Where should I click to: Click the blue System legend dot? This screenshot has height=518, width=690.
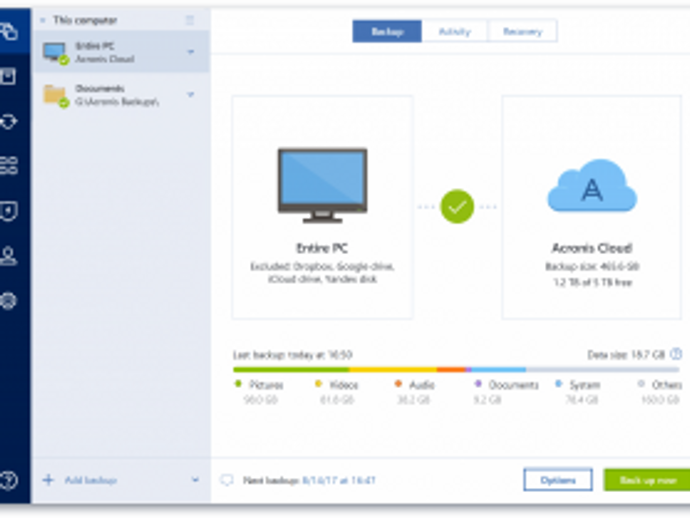coord(559,384)
